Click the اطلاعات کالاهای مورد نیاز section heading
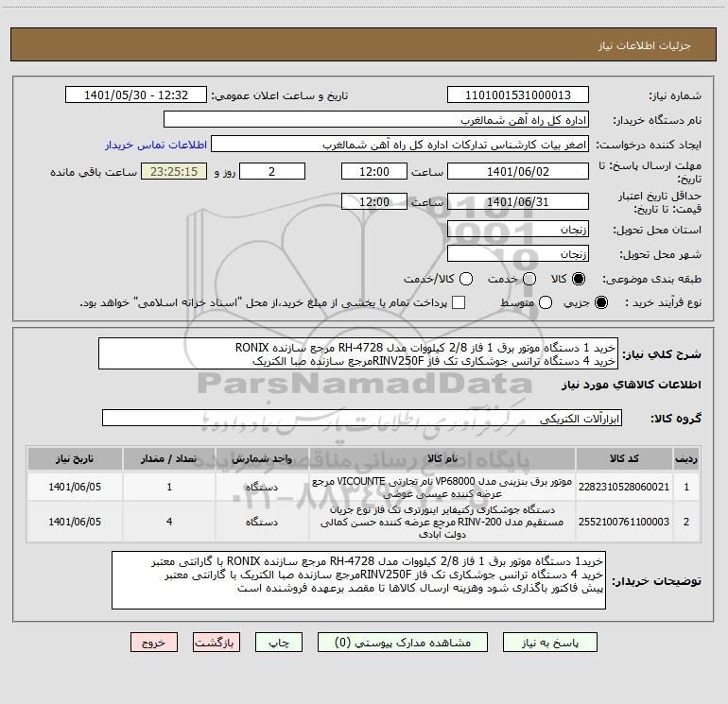This screenshot has height=704, width=728. click(x=632, y=385)
